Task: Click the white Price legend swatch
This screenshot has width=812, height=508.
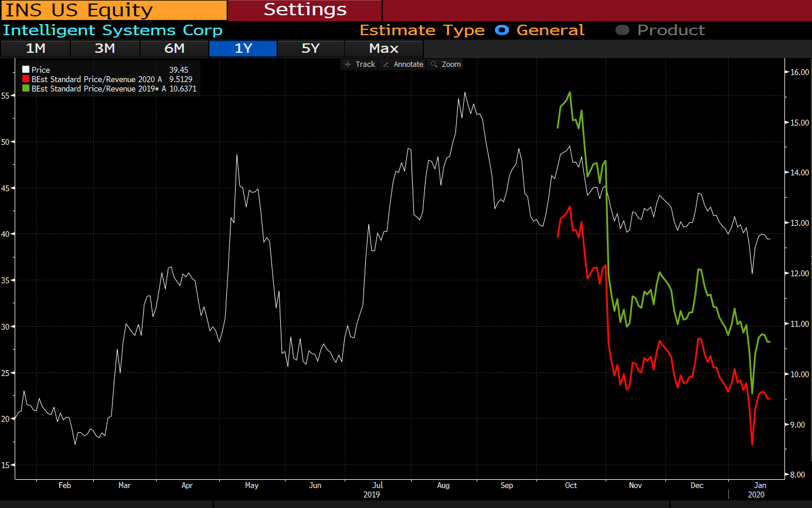Action: click(x=25, y=70)
